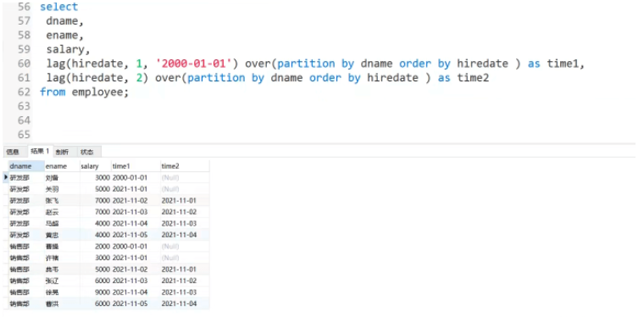Click line number 63 in the gutter
Image resolution: width=644 pixels, height=317 pixels.
pyautogui.click(x=24, y=106)
